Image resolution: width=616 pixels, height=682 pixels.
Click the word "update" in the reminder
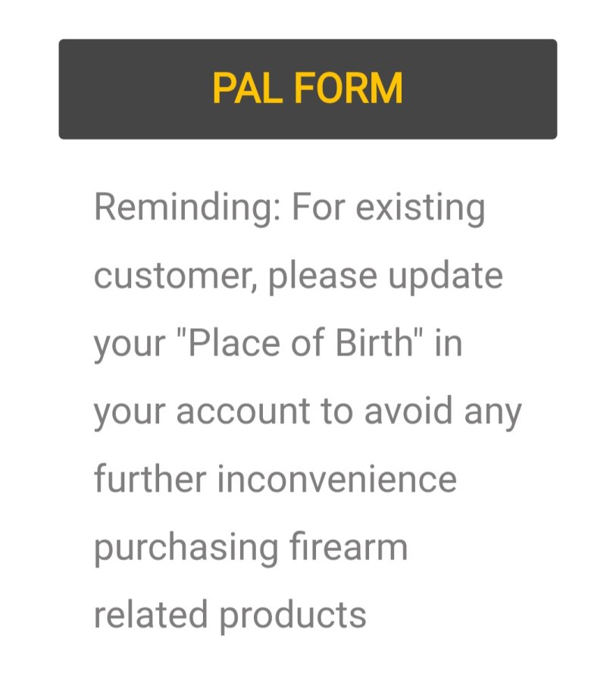pyautogui.click(x=446, y=275)
